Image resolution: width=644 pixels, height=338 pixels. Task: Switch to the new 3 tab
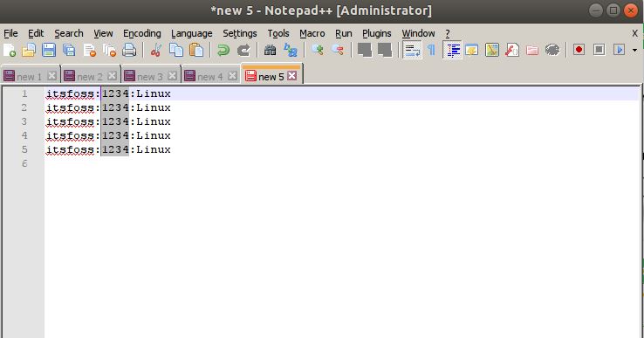(149, 77)
